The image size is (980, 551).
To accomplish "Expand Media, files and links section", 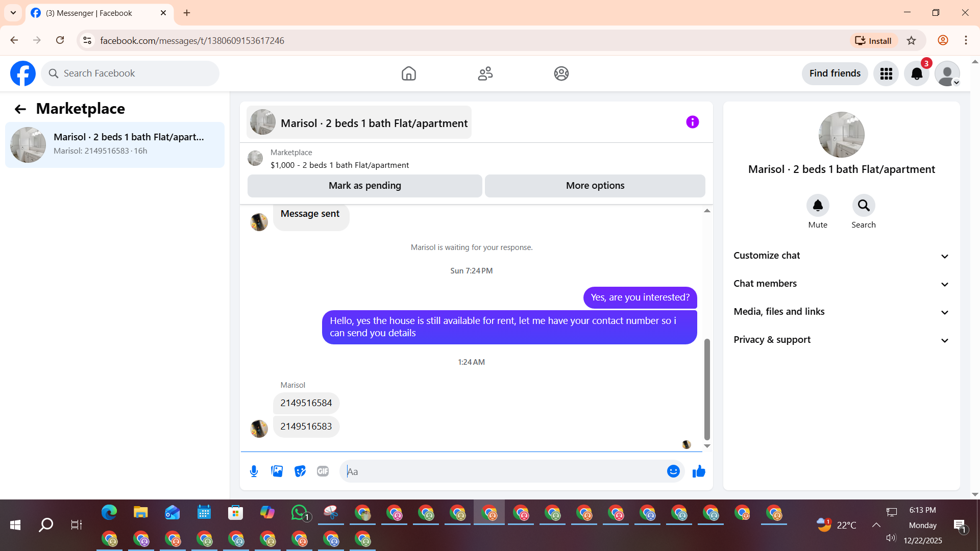I will coord(841,312).
